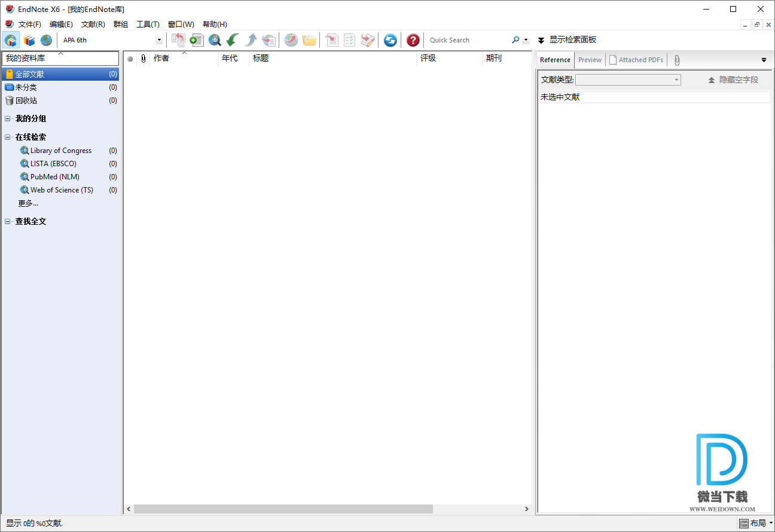Click the 我的资料库 header
The height and width of the screenshot is (532, 775).
pos(60,58)
